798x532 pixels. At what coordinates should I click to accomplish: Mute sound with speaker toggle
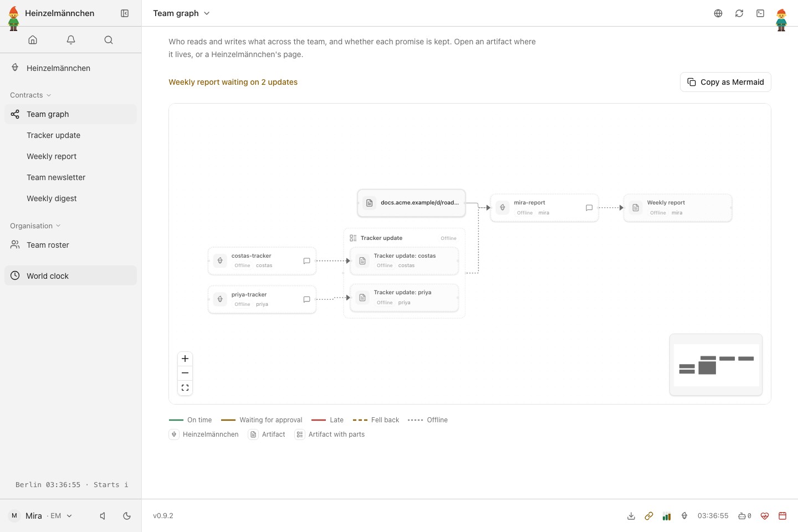[103, 516]
